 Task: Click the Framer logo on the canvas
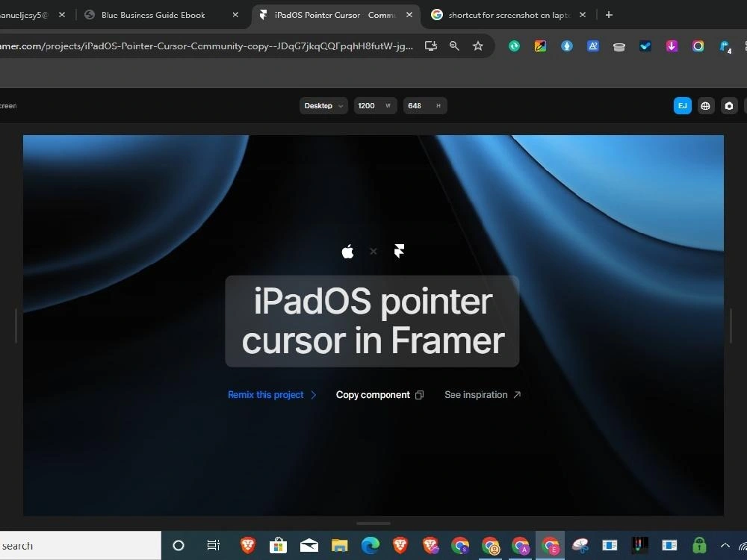point(399,250)
